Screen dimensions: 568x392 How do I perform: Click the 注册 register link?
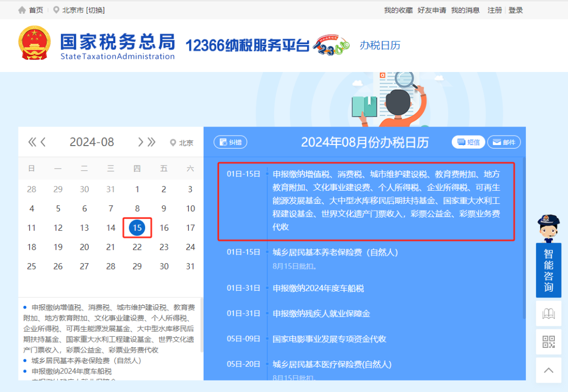point(494,10)
